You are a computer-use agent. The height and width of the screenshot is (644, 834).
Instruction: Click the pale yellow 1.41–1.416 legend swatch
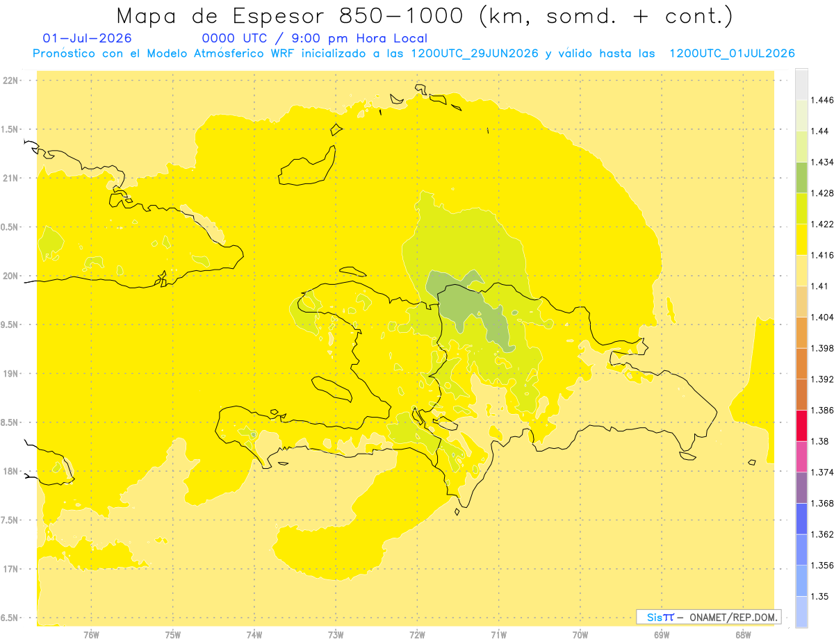(x=801, y=270)
